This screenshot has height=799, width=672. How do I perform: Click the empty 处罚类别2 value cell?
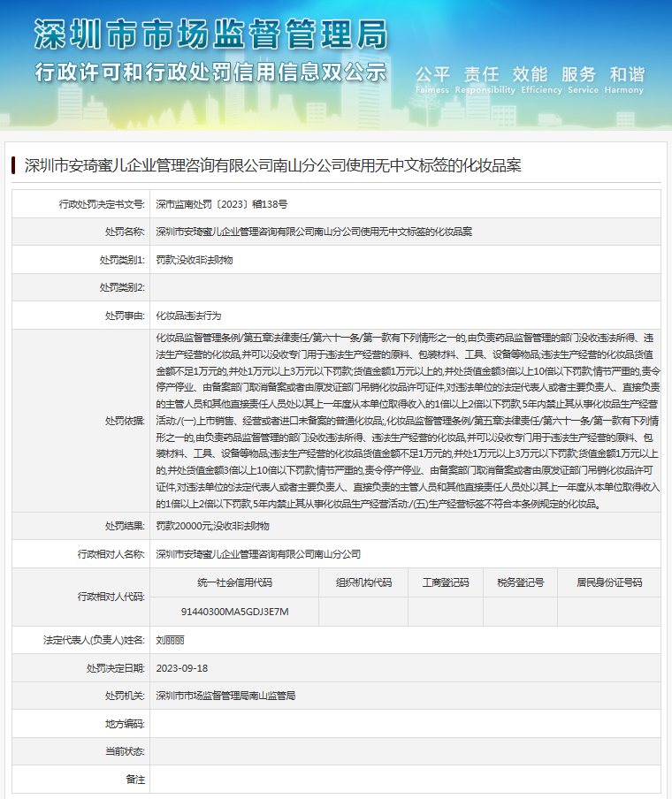click(x=407, y=287)
